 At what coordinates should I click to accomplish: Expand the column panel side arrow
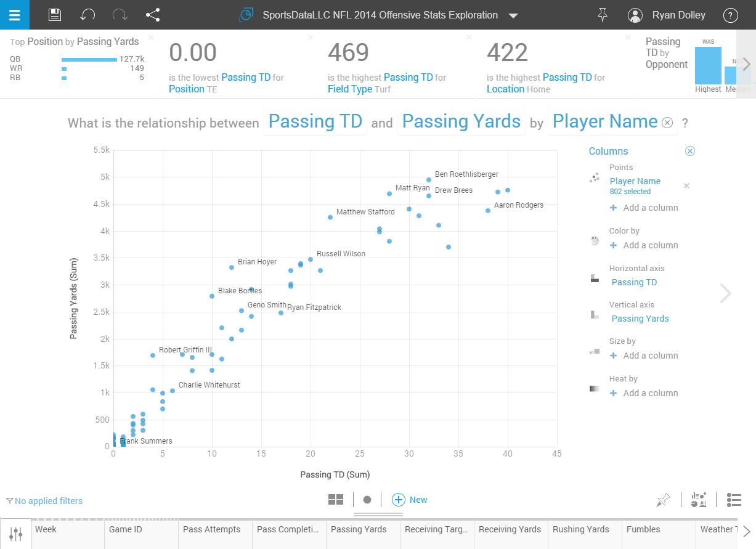725,294
